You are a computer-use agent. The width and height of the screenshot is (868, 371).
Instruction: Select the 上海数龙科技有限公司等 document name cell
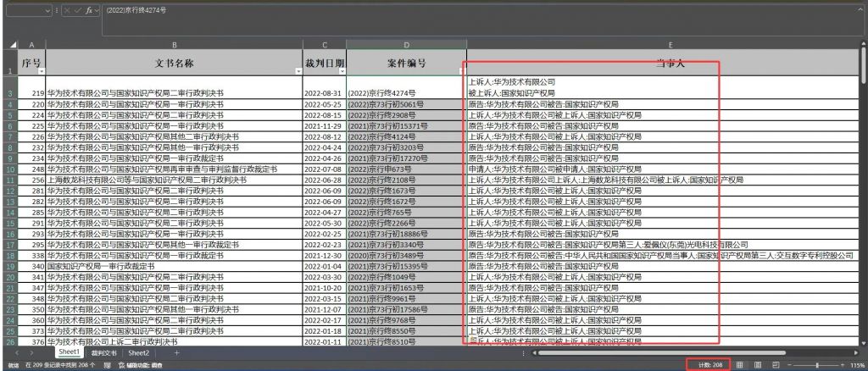[174, 180]
